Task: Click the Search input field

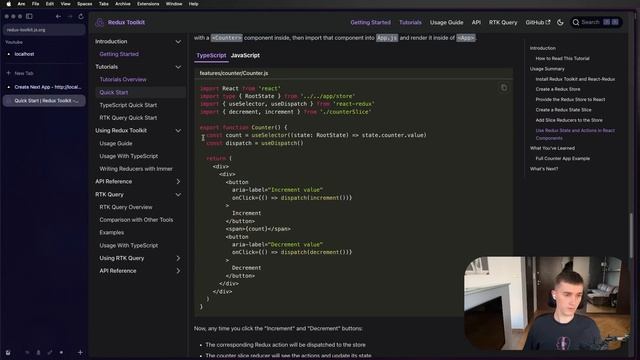Action: click(596, 22)
